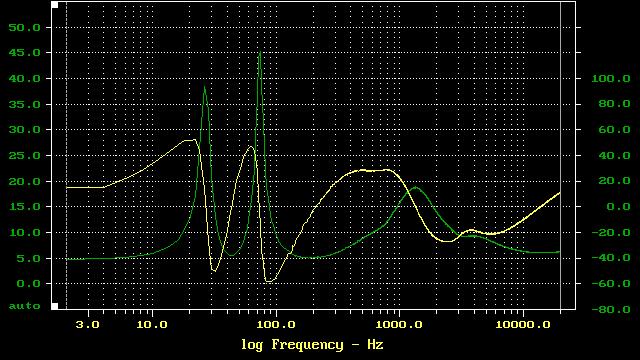Select the 0.0 value on left impedance axis

click(x=29, y=284)
